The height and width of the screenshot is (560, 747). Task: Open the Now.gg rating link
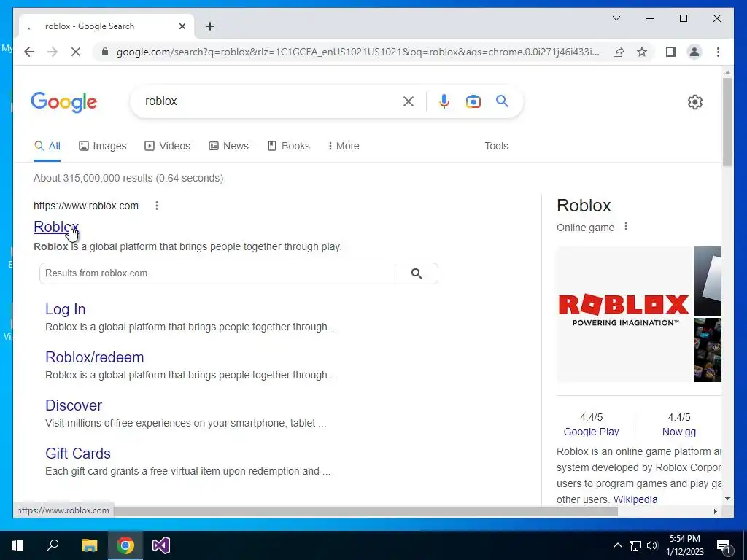(x=679, y=432)
